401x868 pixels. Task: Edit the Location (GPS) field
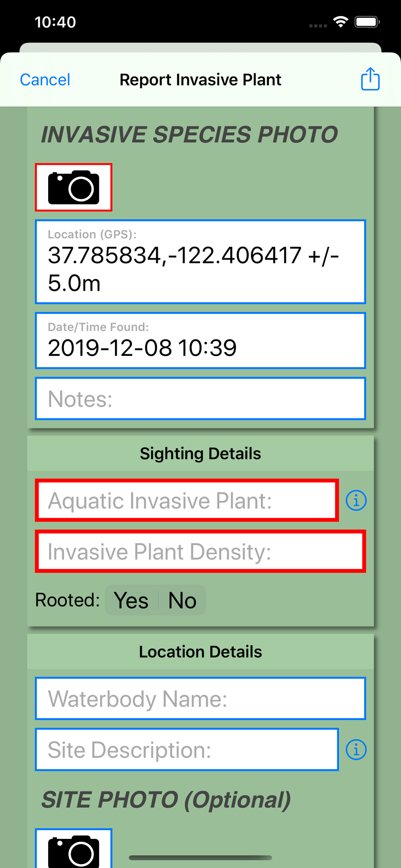[200, 261]
